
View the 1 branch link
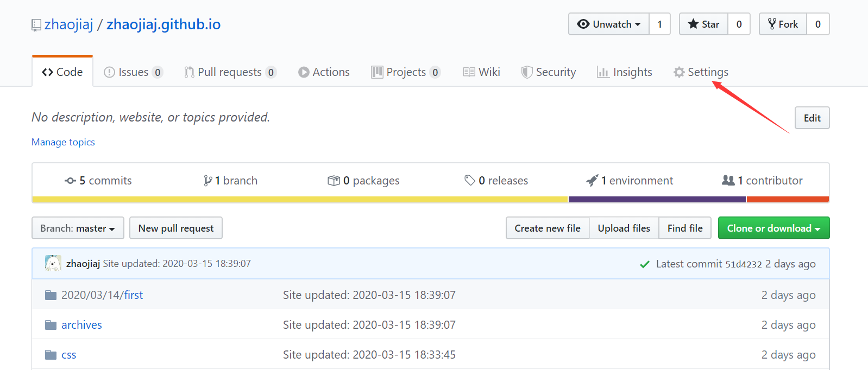pos(231,181)
